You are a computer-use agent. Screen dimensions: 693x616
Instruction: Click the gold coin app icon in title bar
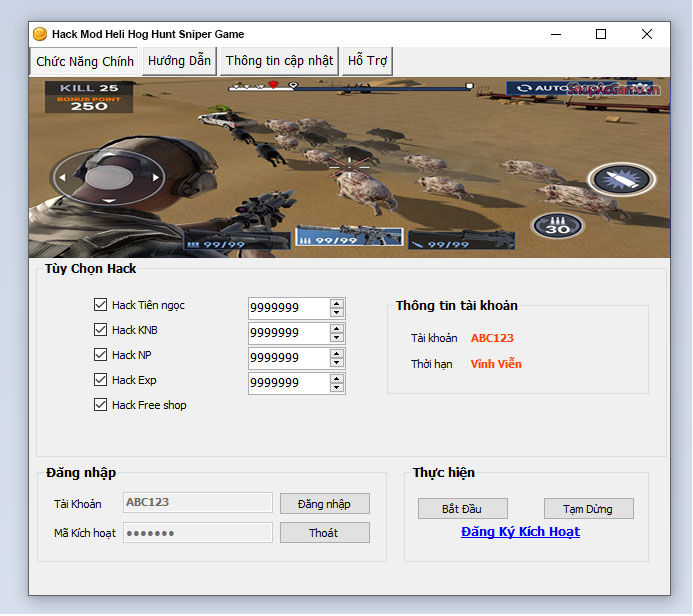tap(40, 34)
